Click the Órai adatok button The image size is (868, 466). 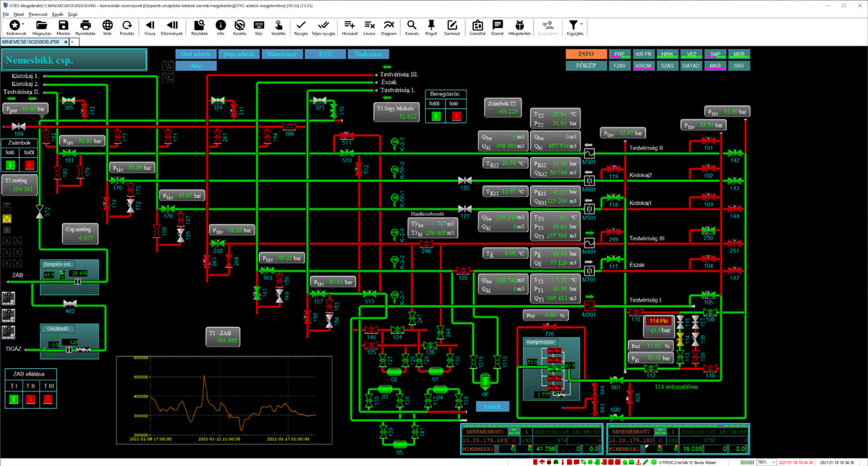pos(197,54)
